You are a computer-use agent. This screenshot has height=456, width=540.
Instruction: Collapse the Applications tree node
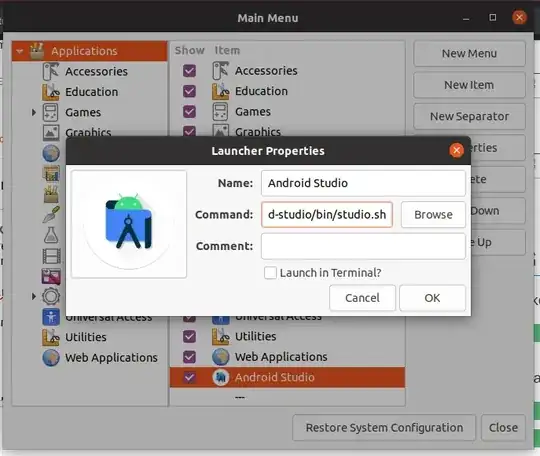tap(20, 51)
